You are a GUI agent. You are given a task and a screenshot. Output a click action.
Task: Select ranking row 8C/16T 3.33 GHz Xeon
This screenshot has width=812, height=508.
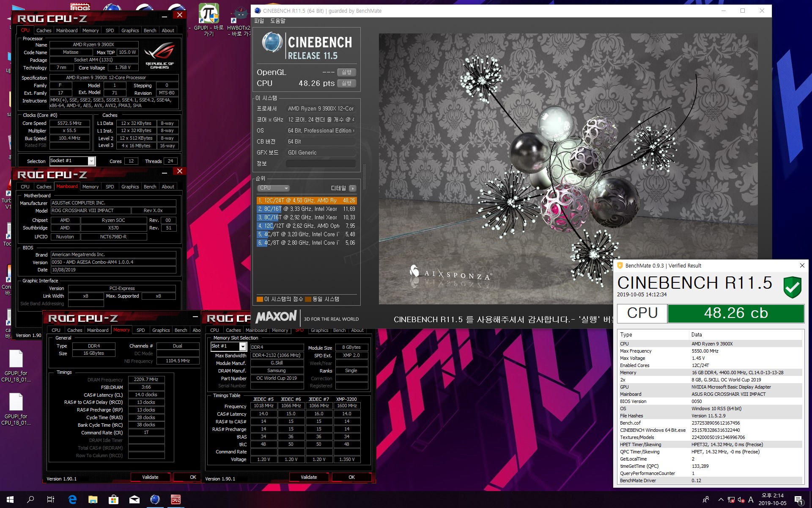[307, 209]
